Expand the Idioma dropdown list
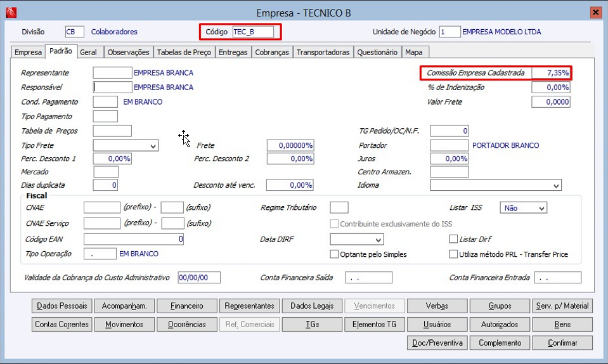608x364 pixels. click(496, 185)
